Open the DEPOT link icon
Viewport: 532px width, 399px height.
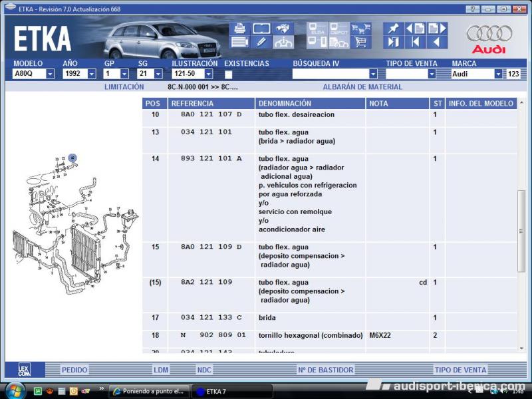tap(338, 29)
